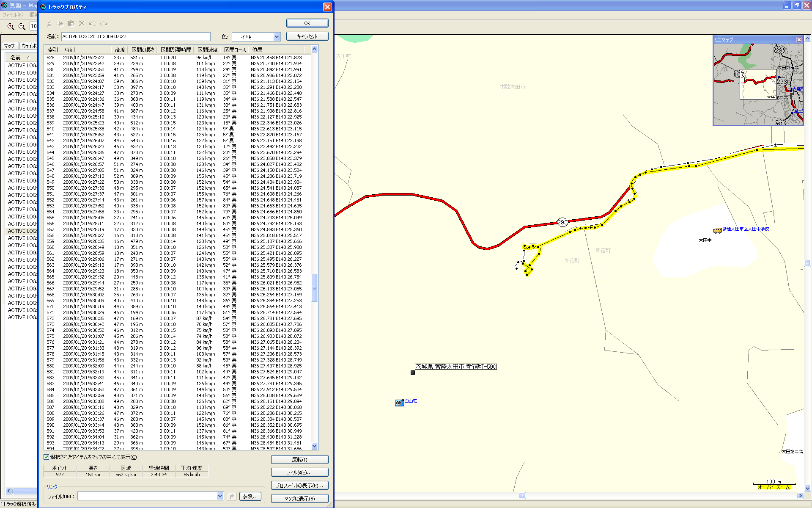Sort track table by 区間速度 column
The image size is (812, 508).
[x=207, y=50]
